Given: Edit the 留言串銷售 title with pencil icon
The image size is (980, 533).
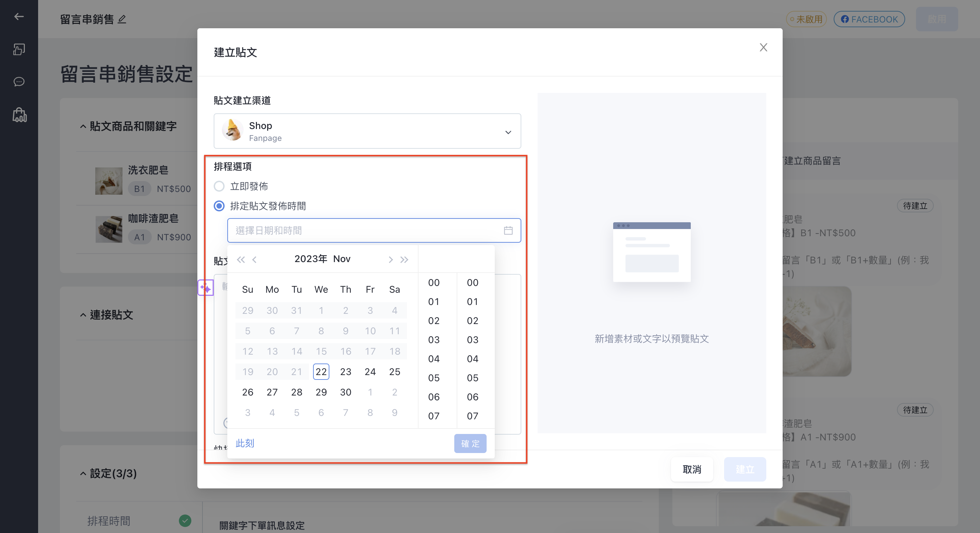Looking at the screenshot, I should (122, 19).
